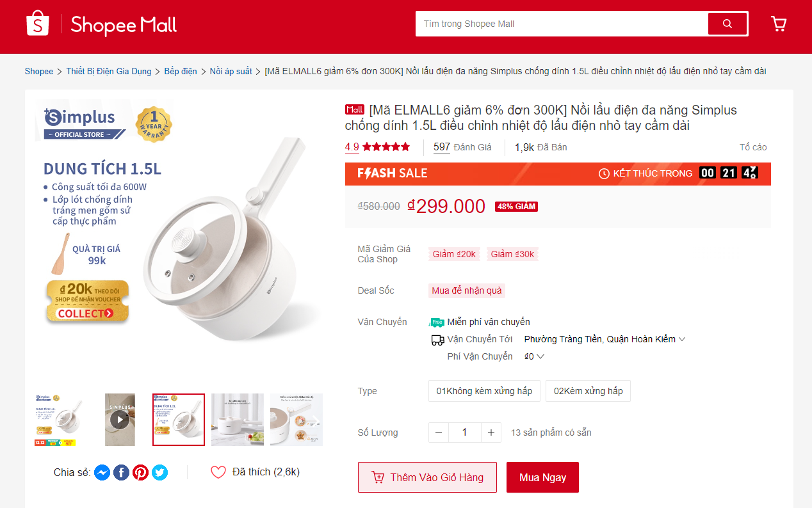812x508 pixels.
Task: Select type 01Không kèm xửng hấp
Action: (484, 391)
